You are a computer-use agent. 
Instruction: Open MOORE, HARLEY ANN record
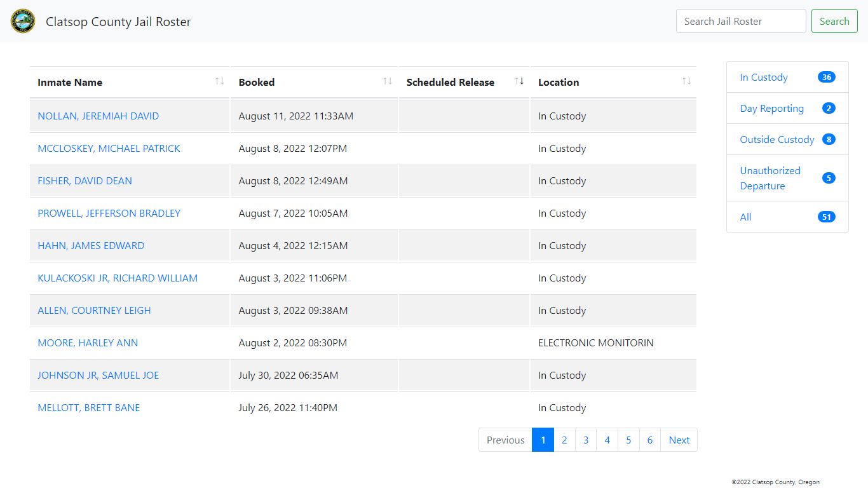pos(88,343)
